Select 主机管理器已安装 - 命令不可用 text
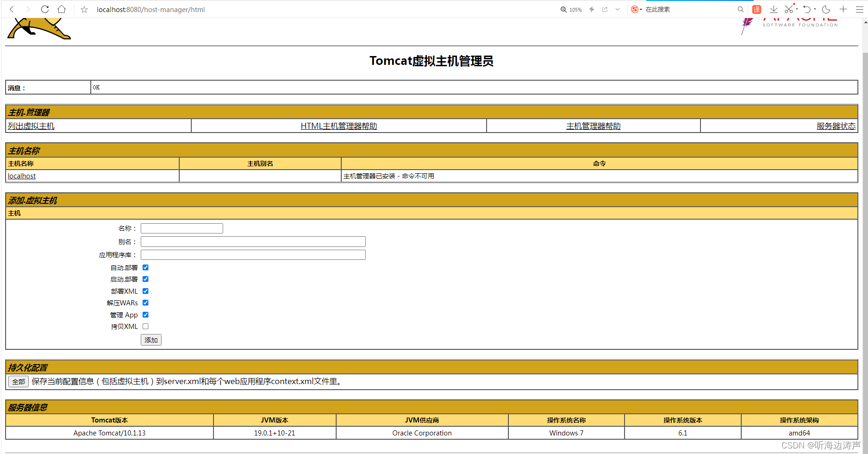This screenshot has height=454, width=868. [389, 176]
